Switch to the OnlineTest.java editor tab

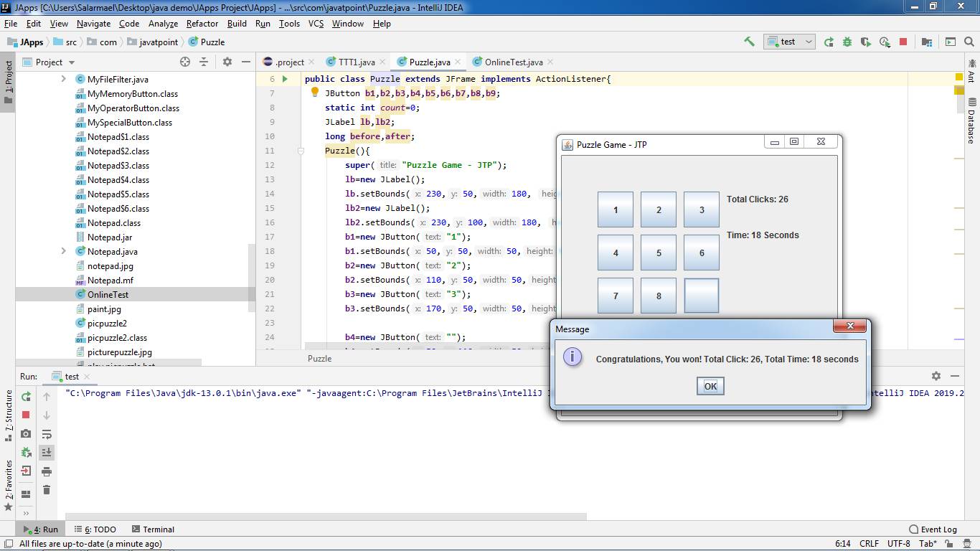pyautogui.click(x=514, y=62)
